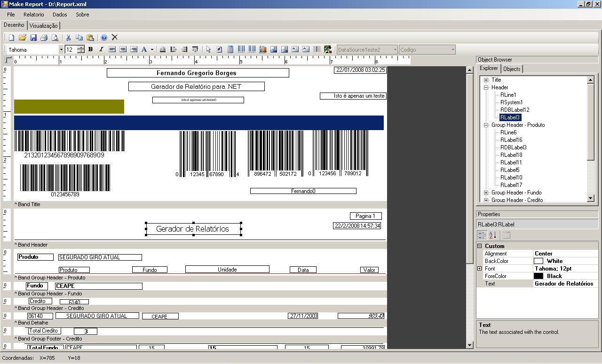Click the Explorer tree scrollbar down arrow
Image resolution: width=602 pixels, height=364 pixels.
(x=591, y=198)
